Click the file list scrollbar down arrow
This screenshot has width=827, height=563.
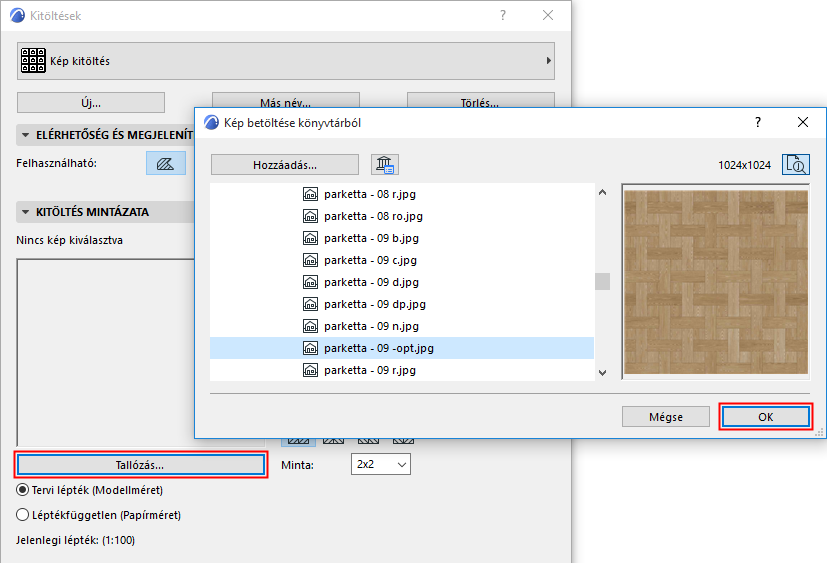point(602,373)
